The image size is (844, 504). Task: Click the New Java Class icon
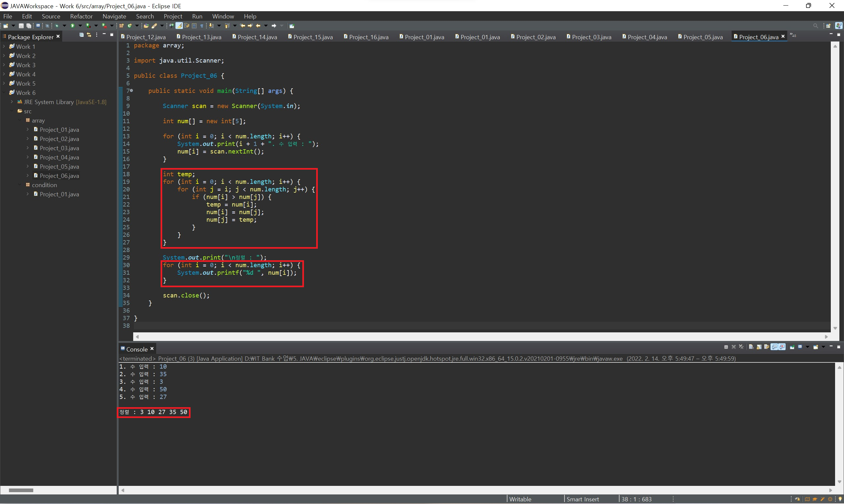click(x=130, y=26)
